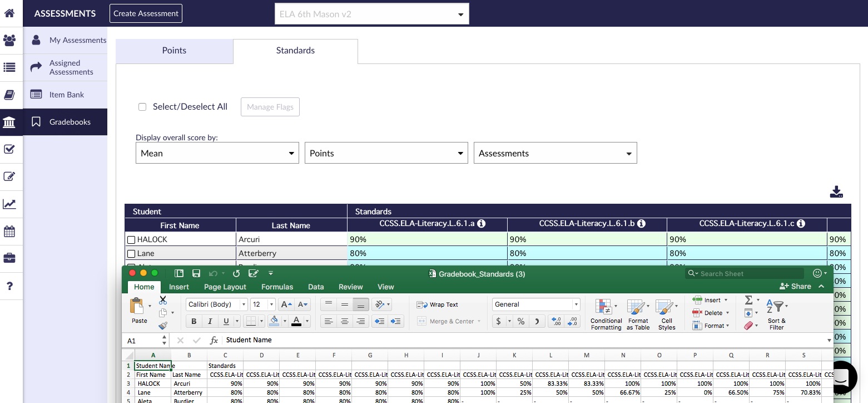Image resolution: width=868 pixels, height=403 pixels.
Task: Open the Mean score dropdown
Action: (217, 153)
